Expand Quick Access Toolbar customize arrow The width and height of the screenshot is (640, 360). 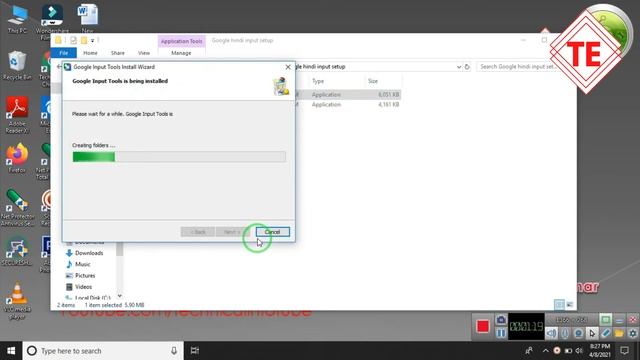point(93,40)
